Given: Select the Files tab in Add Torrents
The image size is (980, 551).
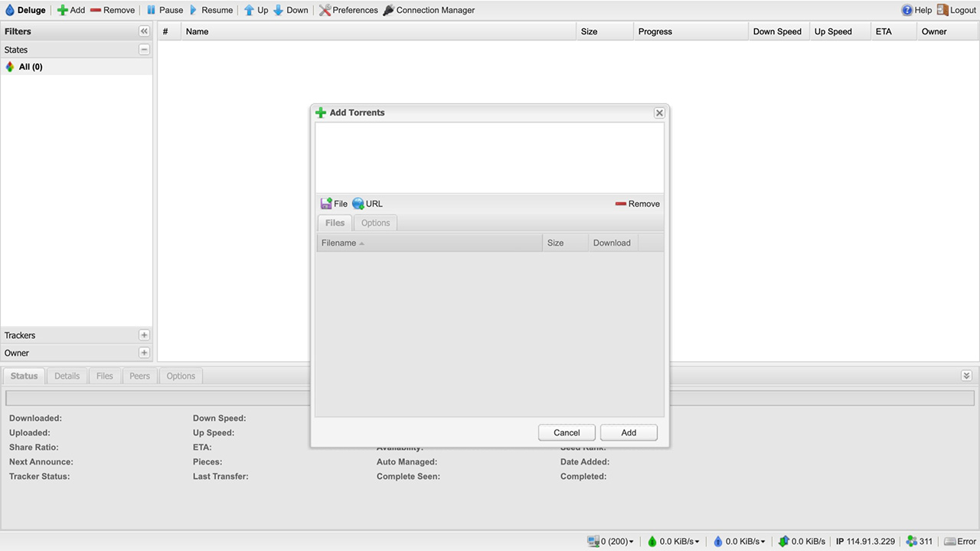Looking at the screenshot, I should (335, 223).
